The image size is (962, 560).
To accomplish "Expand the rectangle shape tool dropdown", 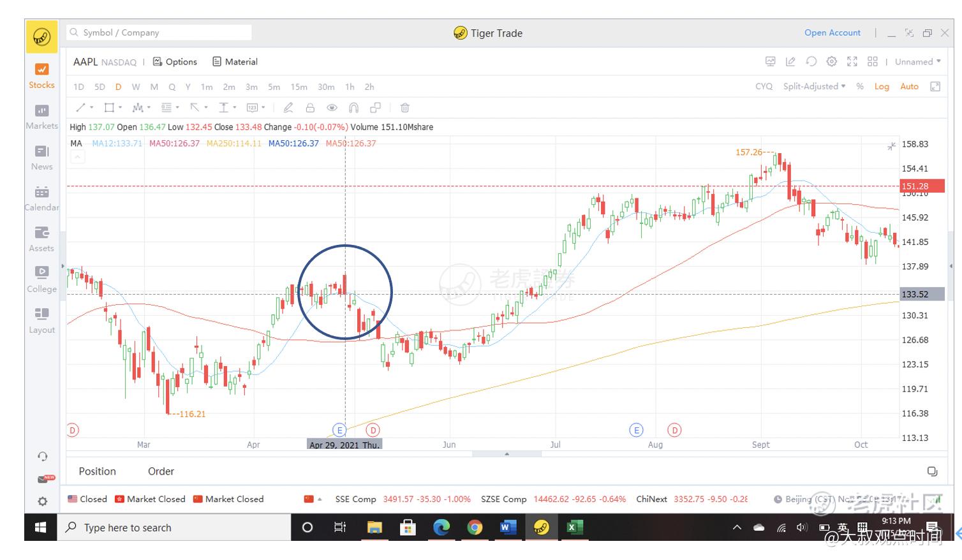I will point(120,108).
